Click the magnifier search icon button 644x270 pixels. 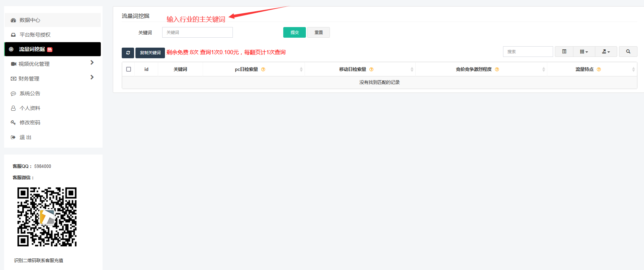[628, 51]
